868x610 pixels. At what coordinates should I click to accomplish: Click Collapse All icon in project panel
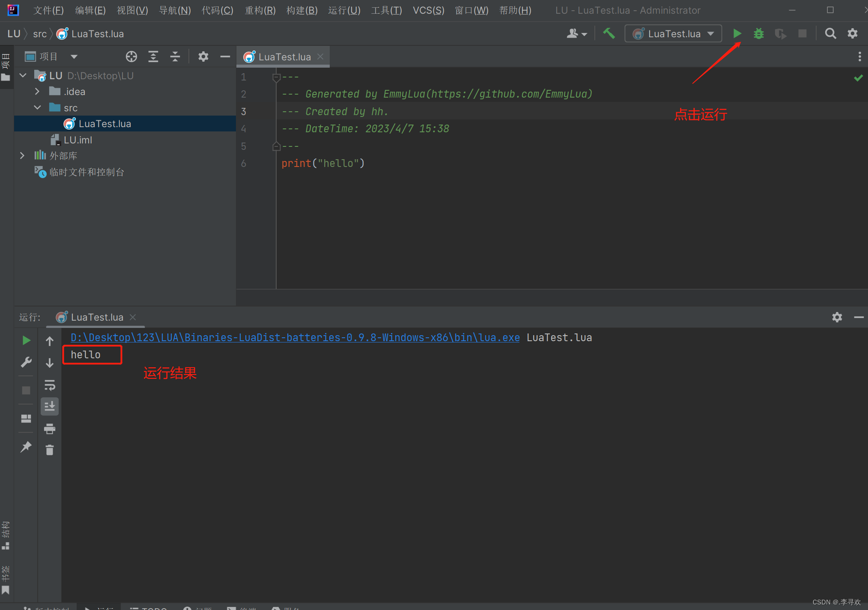click(175, 57)
